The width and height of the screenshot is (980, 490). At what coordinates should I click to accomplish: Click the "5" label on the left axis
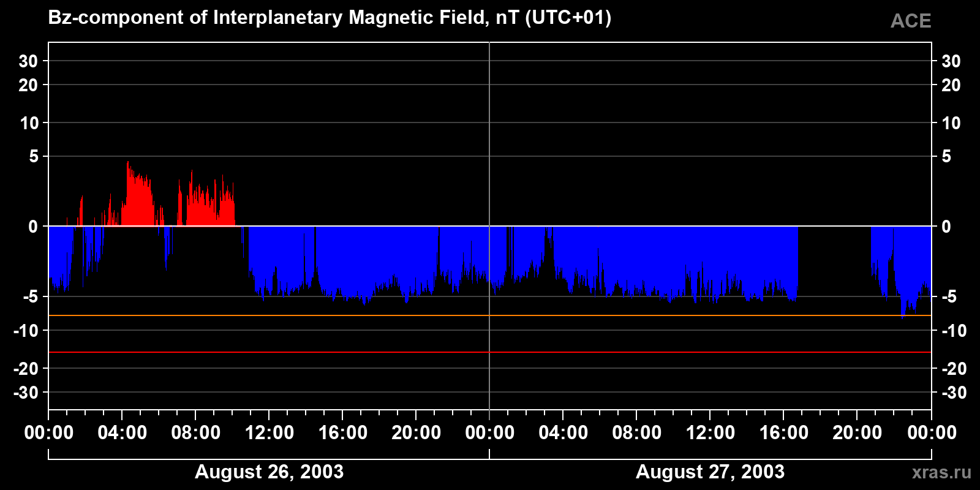click(x=34, y=157)
